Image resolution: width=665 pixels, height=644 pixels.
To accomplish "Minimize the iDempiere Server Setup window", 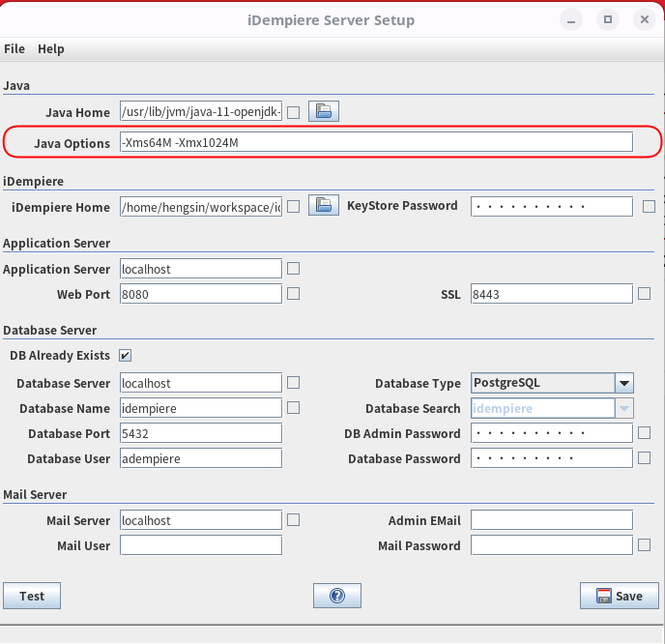I will click(x=571, y=19).
